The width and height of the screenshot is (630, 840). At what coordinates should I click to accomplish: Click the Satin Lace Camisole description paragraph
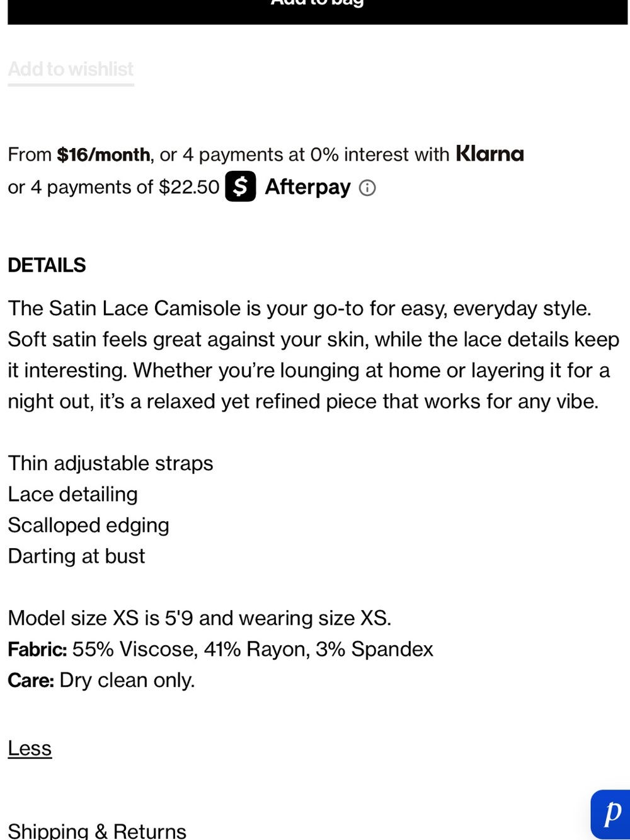[313, 355]
